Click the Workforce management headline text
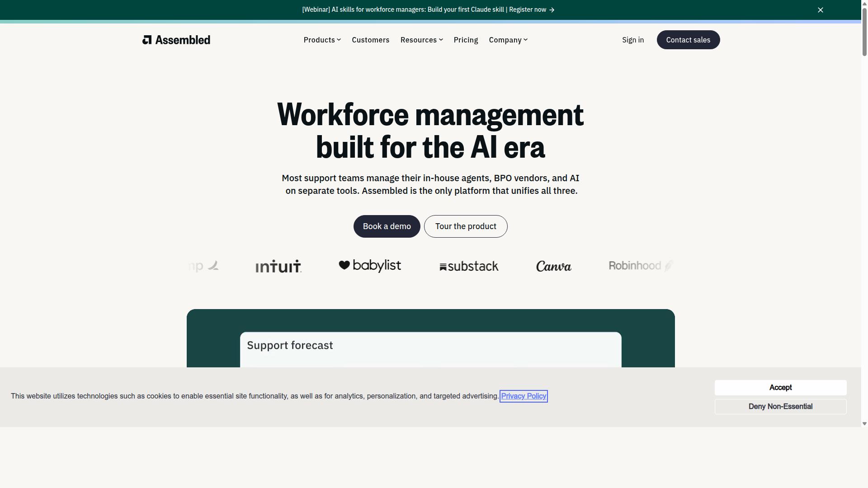Viewport: 868px width, 488px height. coord(430,131)
